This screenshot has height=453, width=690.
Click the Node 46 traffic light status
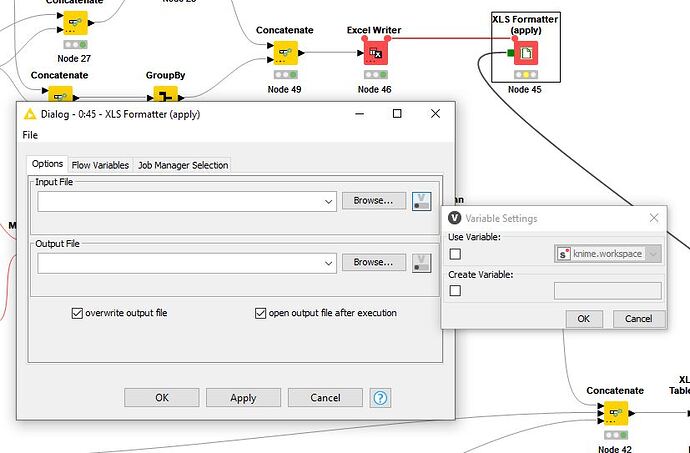[x=375, y=74]
